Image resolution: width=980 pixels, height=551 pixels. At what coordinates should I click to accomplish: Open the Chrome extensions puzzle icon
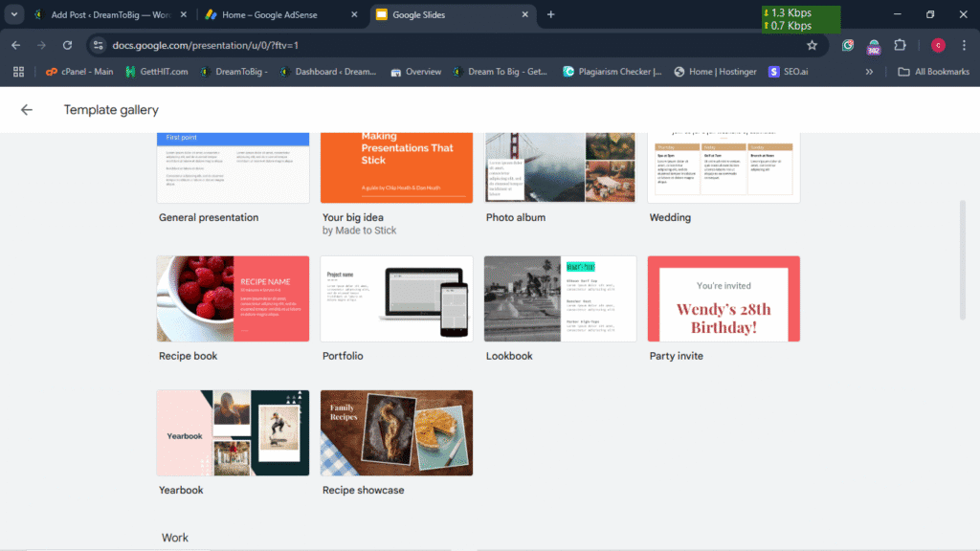(x=900, y=45)
